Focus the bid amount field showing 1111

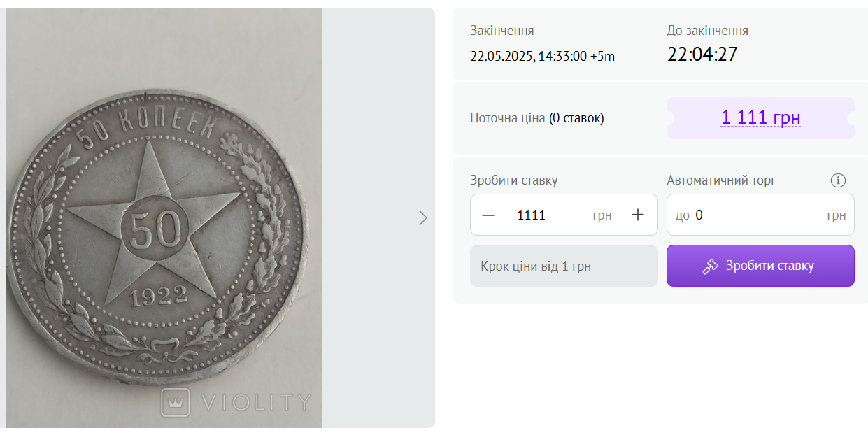(549, 215)
